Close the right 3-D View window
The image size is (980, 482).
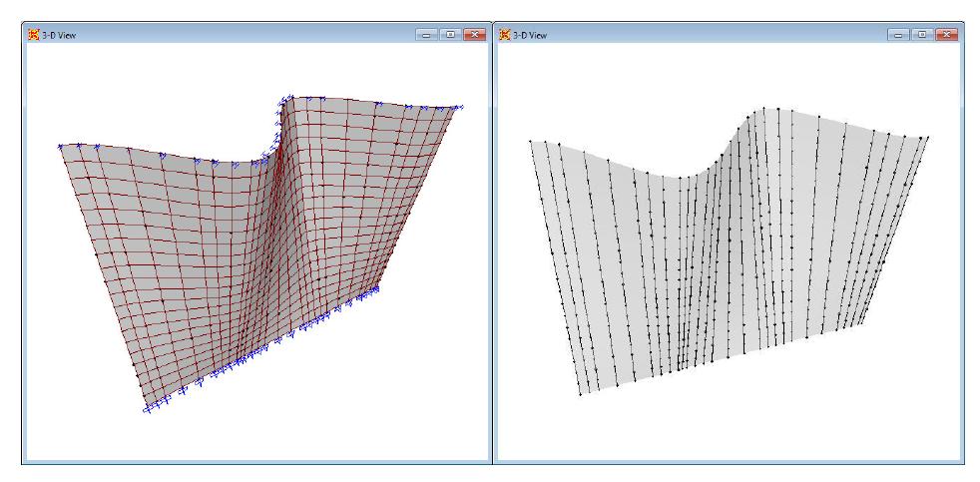[946, 35]
